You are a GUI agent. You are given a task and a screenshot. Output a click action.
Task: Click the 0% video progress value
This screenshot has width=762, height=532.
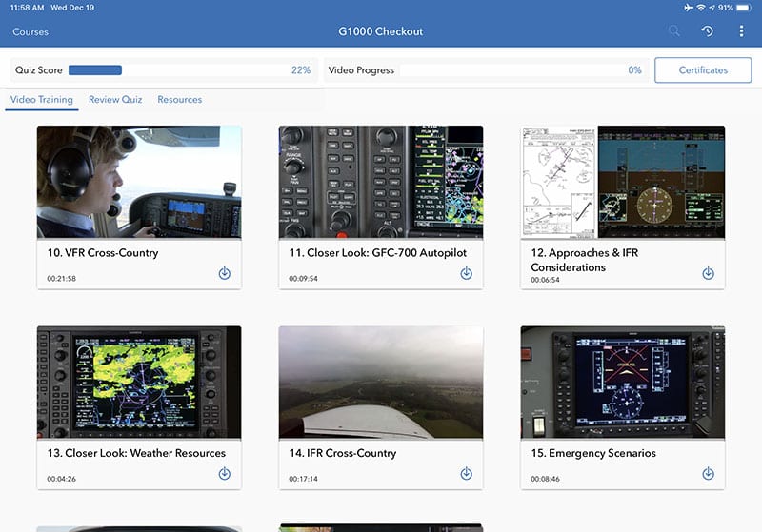(x=634, y=69)
